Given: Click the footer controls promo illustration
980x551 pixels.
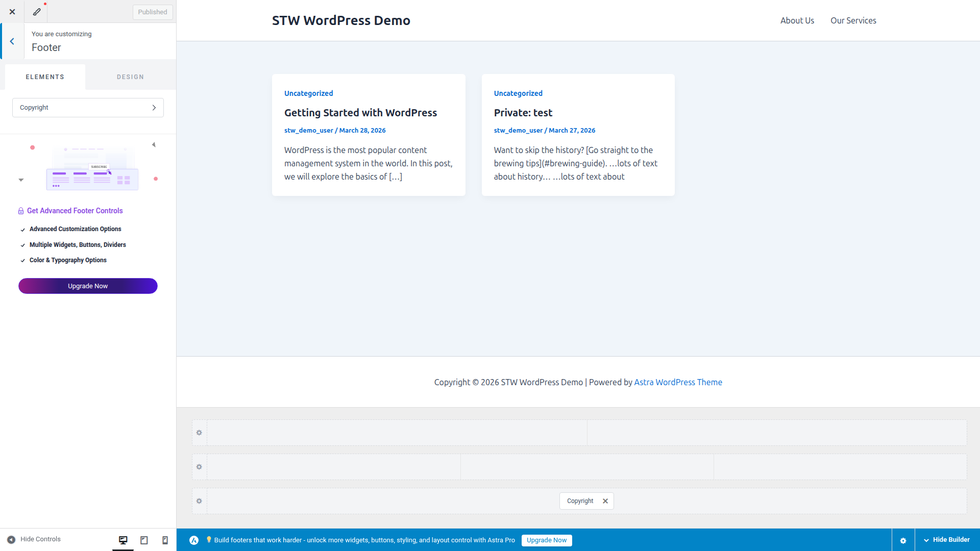Looking at the screenshot, I should [92, 169].
